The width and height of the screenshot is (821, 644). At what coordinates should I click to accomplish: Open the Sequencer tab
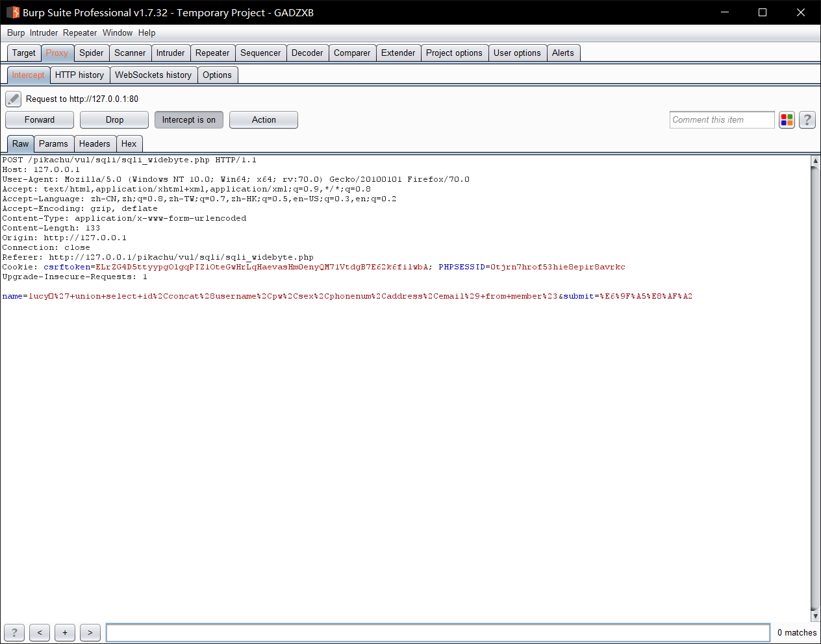pyautogui.click(x=260, y=53)
